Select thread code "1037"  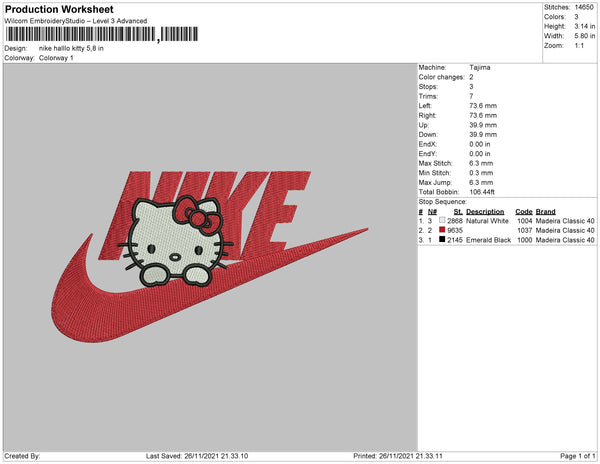(525, 230)
